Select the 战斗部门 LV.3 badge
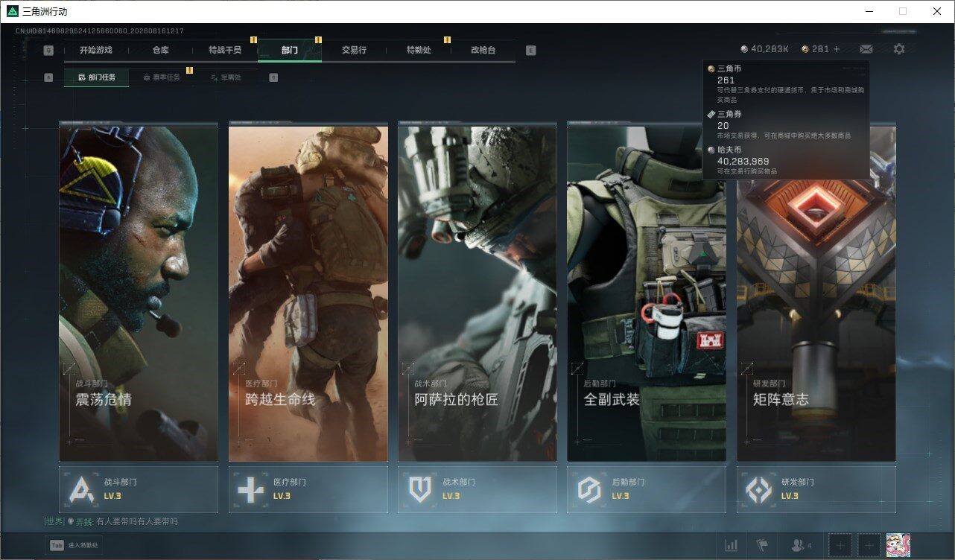This screenshot has height=560, width=955. pyautogui.click(x=139, y=489)
